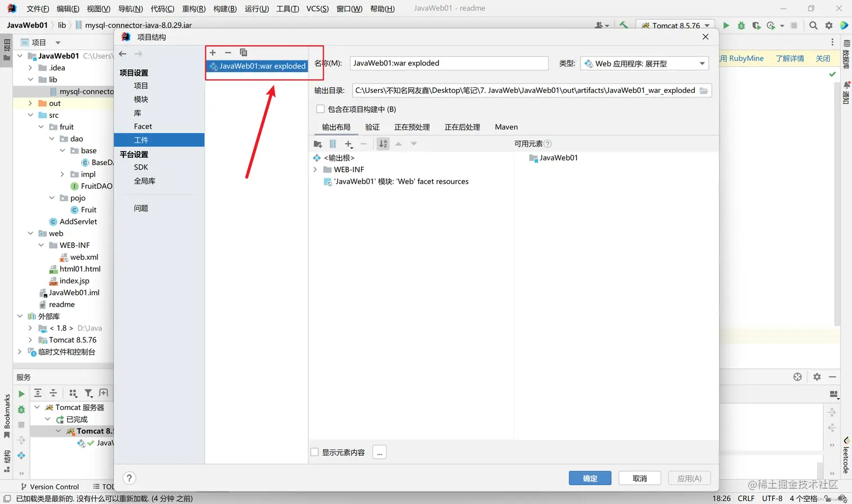Image resolution: width=852 pixels, height=504 pixels.
Task: Open artifact Type dropdown
Action: (x=645, y=64)
